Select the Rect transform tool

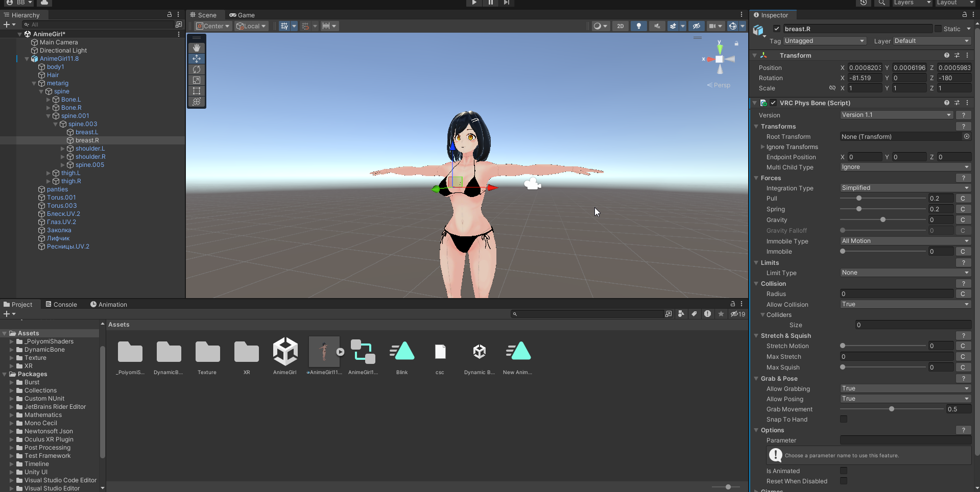pos(197,91)
